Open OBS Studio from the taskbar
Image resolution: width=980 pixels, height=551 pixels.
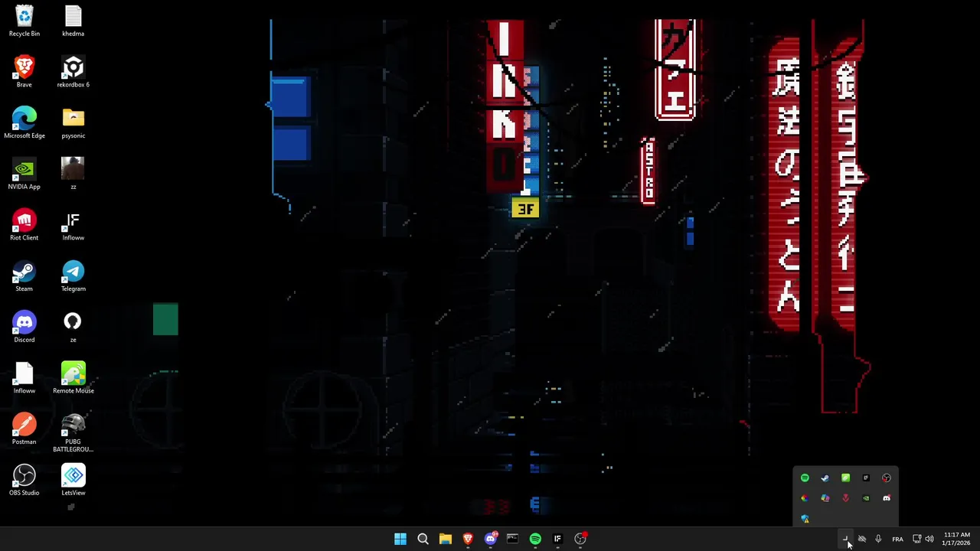[580, 539]
